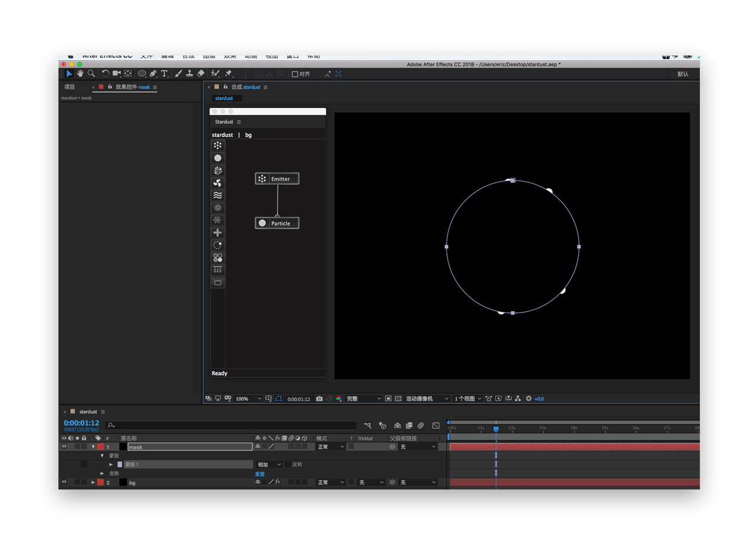
Task: Toggle the 对齐 snapping checkbox
Action: point(295,74)
